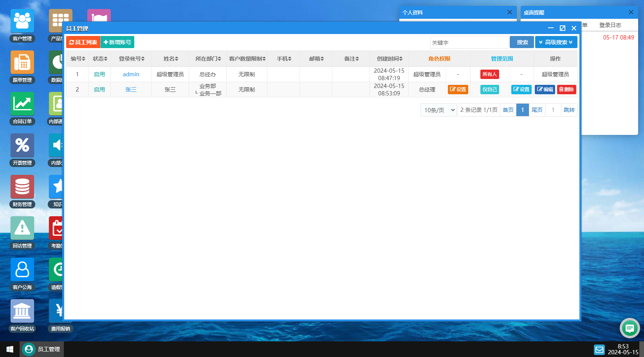644x357 pixels.
Task: Click inside the 关键字 search field
Action: pyautogui.click(x=469, y=42)
